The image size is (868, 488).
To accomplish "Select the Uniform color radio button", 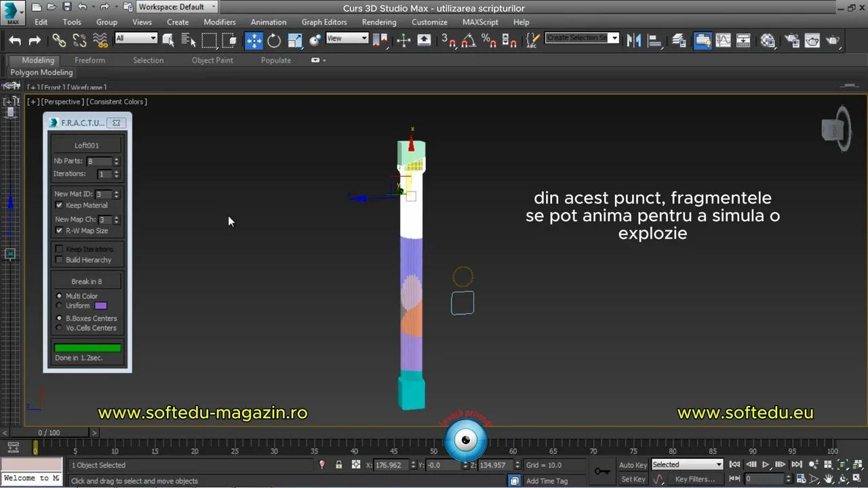I will click(x=59, y=305).
